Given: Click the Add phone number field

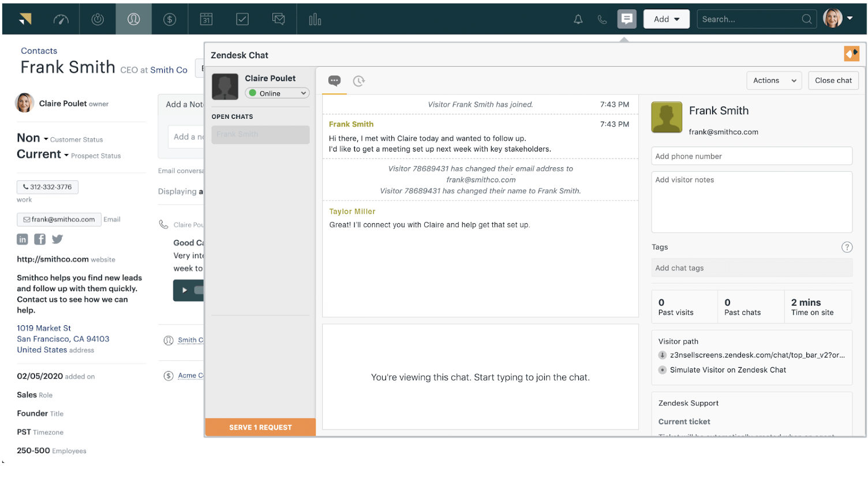Looking at the screenshot, I should (751, 156).
